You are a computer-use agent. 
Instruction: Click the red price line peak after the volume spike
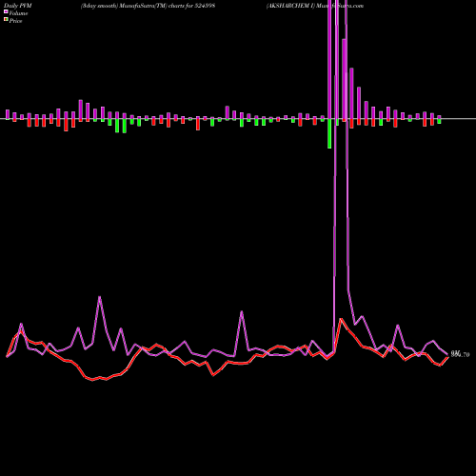341,319
